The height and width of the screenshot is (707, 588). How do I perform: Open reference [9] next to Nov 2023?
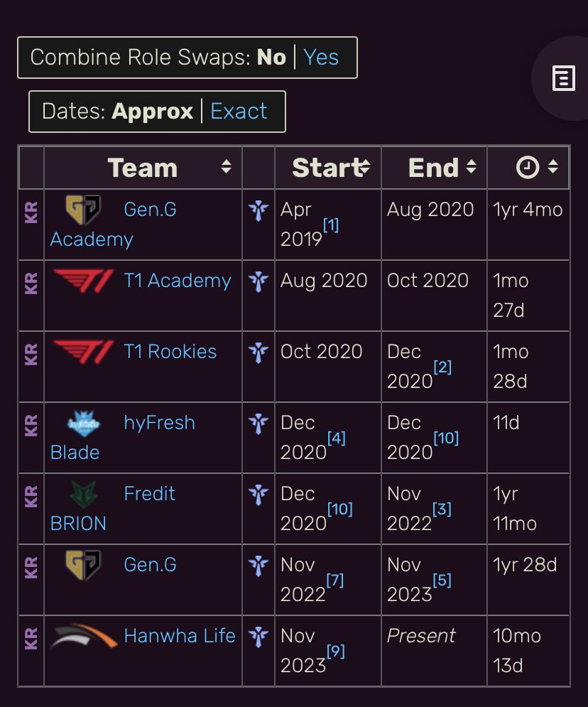point(336,651)
